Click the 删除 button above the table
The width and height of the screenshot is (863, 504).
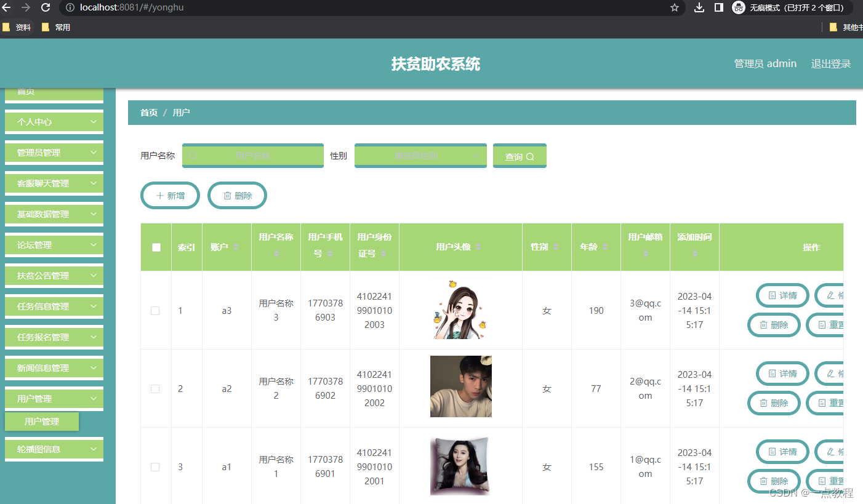coord(238,195)
